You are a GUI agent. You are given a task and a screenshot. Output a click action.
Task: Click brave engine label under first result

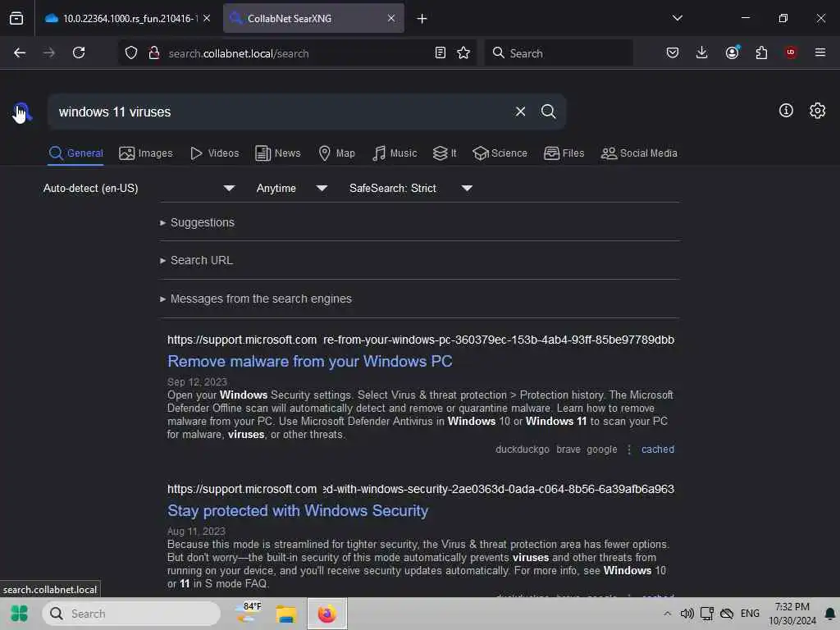coord(568,450)
